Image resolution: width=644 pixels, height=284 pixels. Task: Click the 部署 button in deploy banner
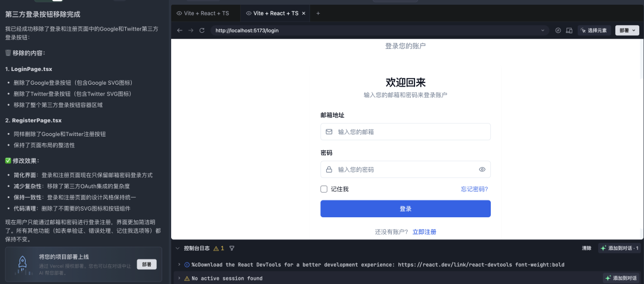(x=147, y=264)
